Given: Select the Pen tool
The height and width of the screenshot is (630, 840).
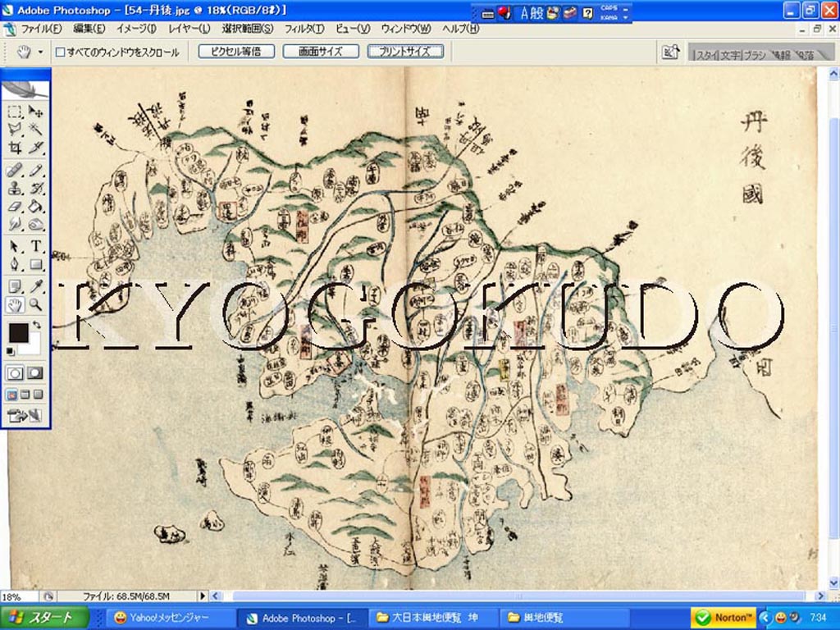Looking at the screenshot, I should [x=15, y=264].
